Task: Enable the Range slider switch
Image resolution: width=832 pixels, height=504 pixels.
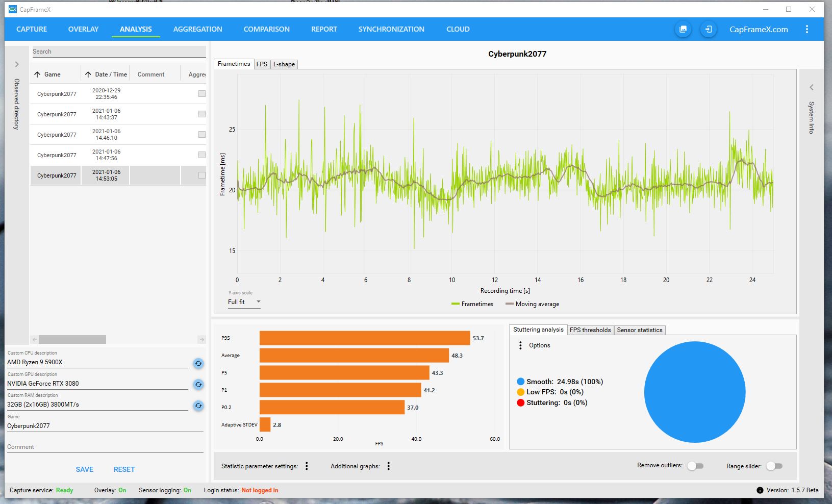Action: pyautogui.click(x=774, y=466)
